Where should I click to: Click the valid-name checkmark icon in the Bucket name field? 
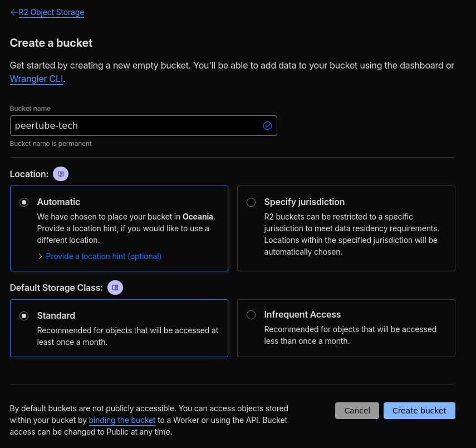267,125
